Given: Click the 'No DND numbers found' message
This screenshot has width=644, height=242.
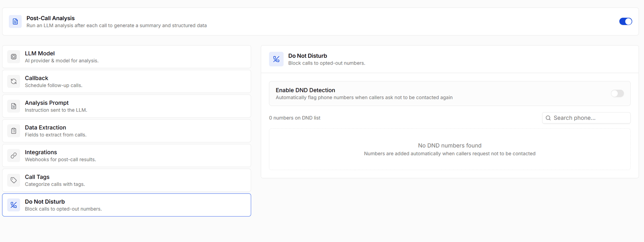Looking at the screenshot, I should coord(450,146).
